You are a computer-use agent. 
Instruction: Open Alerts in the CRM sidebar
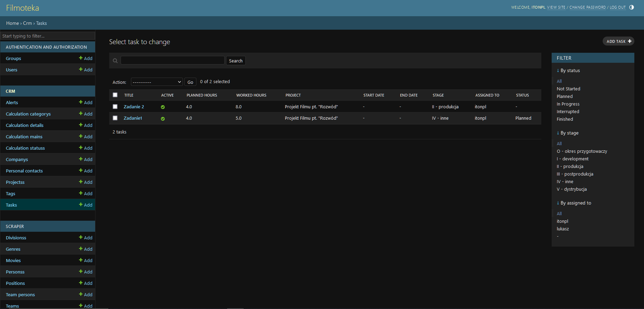coord(12,102)
